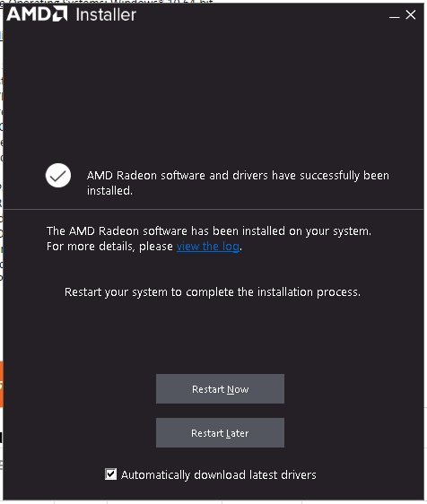
Task: Click 'The AMD Radeon software has been installed' text
Action: tap(209, 230)
